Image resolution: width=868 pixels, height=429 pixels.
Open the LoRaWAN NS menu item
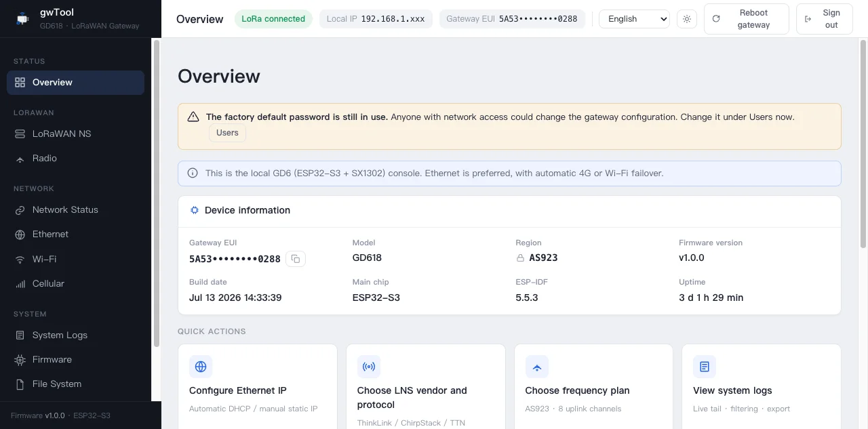[x=75, y=134]
